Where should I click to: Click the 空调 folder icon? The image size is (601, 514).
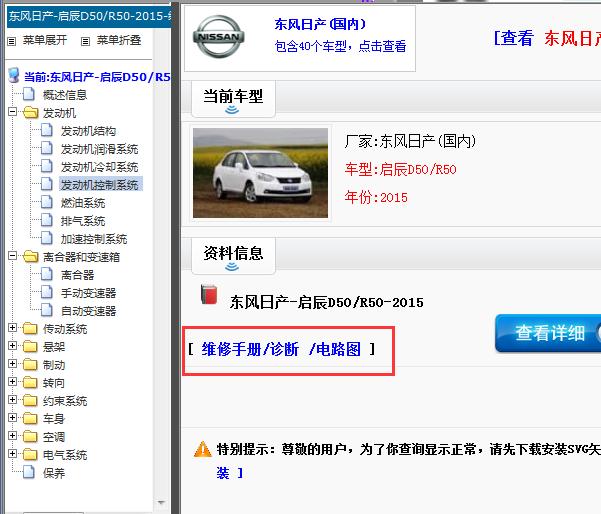click(31, 437)
